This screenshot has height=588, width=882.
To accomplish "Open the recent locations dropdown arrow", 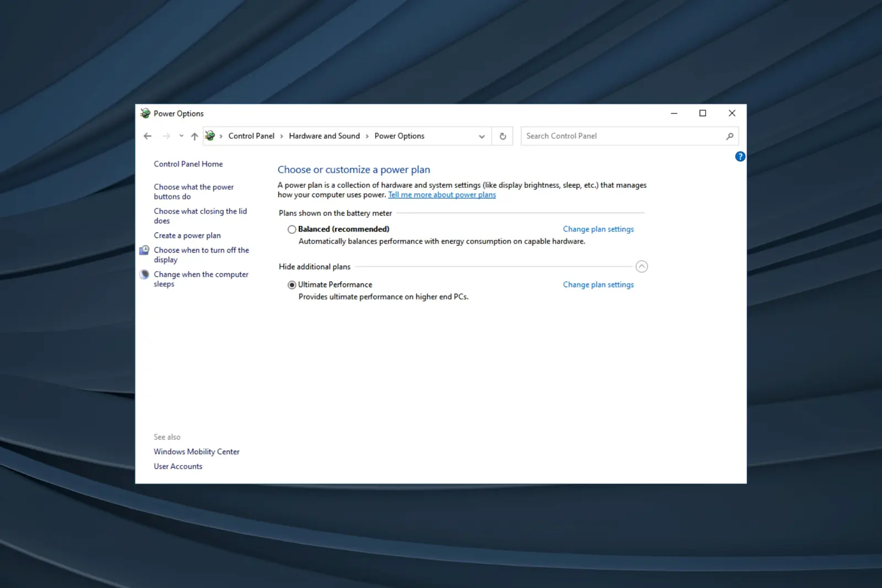I will 181,136.
